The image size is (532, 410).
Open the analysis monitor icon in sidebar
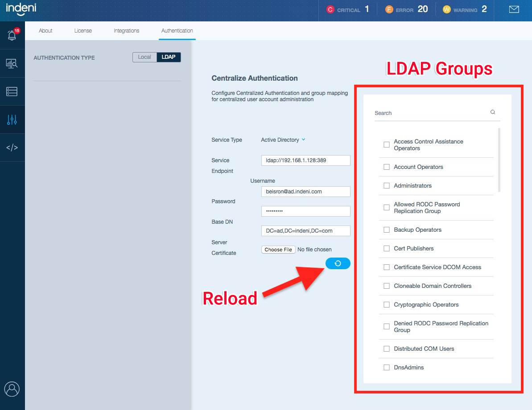pos(12,64)
